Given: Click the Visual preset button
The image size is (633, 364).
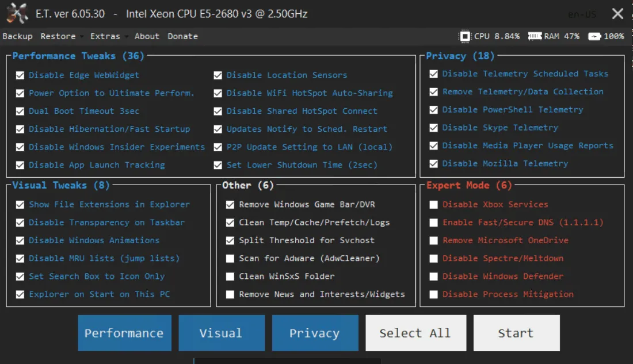Looking at the screenshot, I should [222, 333].
